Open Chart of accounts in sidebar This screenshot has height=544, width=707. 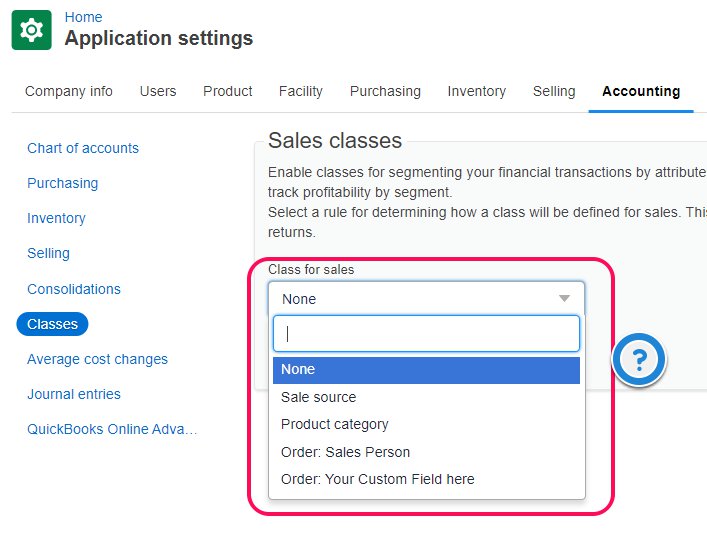point(83,148)
